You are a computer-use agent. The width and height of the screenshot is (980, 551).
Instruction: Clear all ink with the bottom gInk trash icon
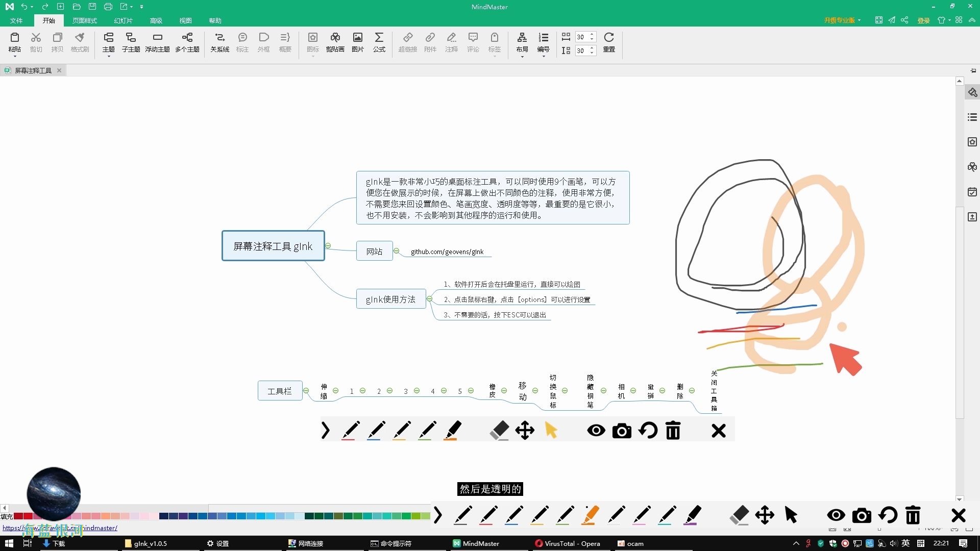(913, 515)
